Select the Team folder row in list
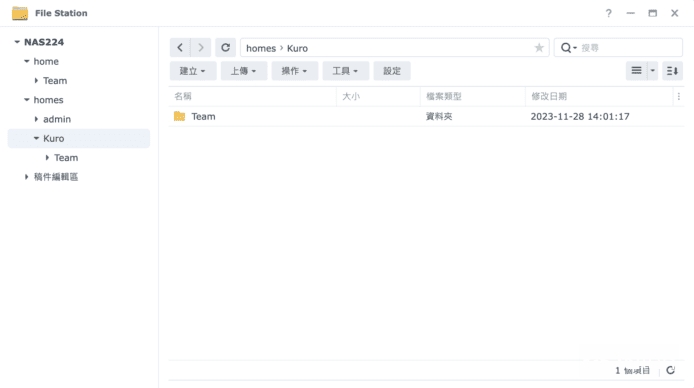Screen dimensions: 694x388 coord(426,116)
